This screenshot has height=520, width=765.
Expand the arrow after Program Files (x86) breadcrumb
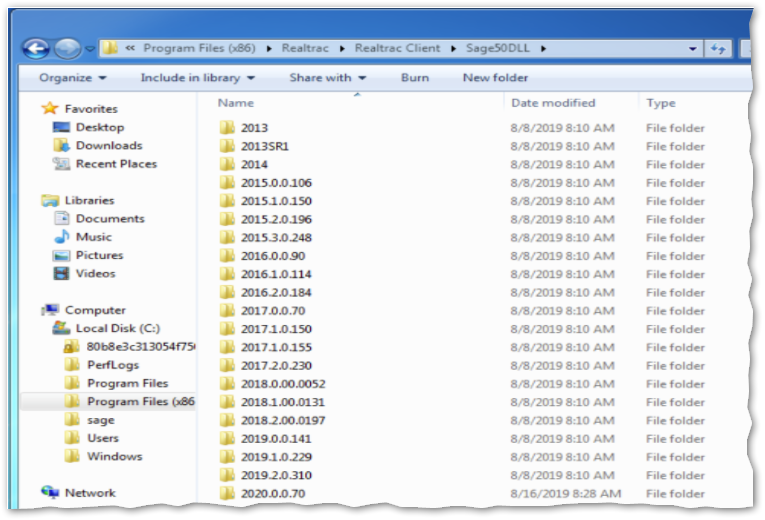click(x=269, y=48)
